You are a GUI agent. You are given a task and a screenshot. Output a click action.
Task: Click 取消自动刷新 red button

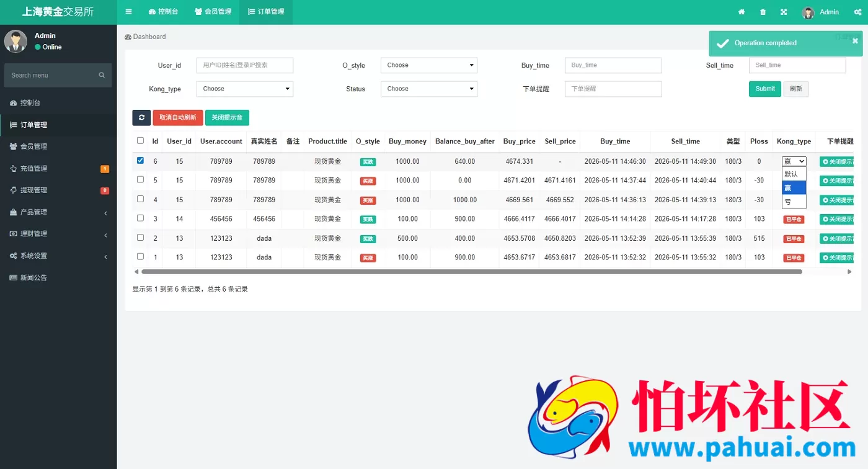[x=178, y=117]
